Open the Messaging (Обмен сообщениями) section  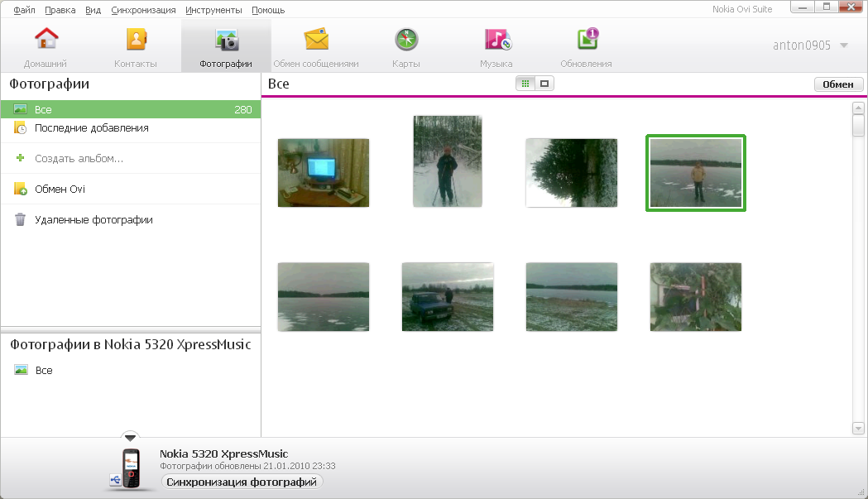[x=316, y=48]
